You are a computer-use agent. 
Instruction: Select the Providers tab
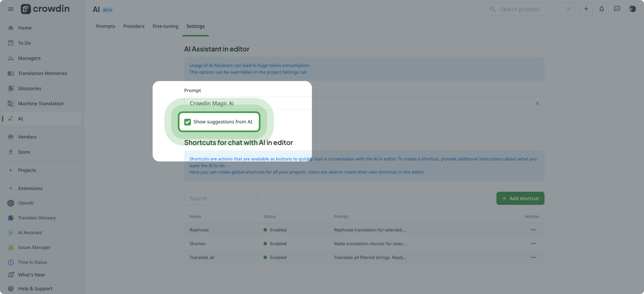(x=133, y=26)
